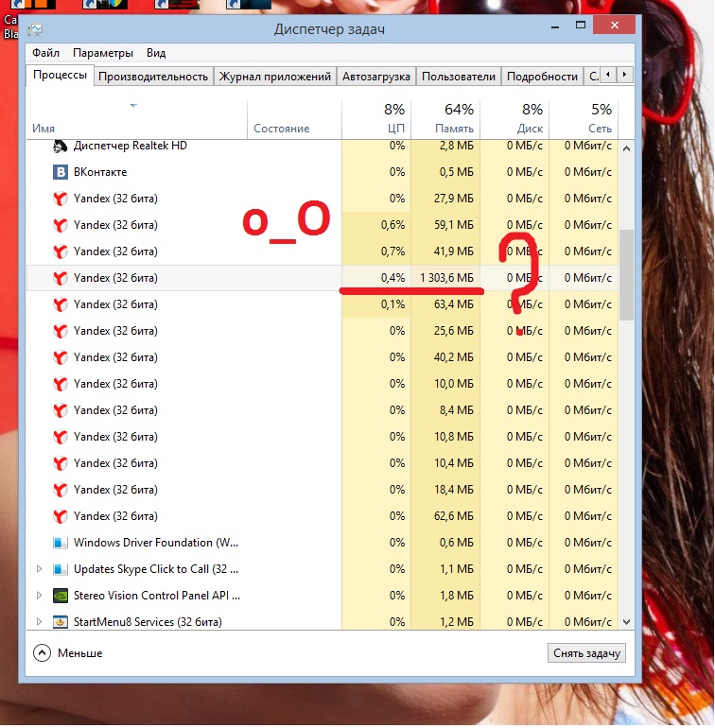Sort by the Память column header
The height and width of the screenshot is (728, 715).
pos(445,119)
